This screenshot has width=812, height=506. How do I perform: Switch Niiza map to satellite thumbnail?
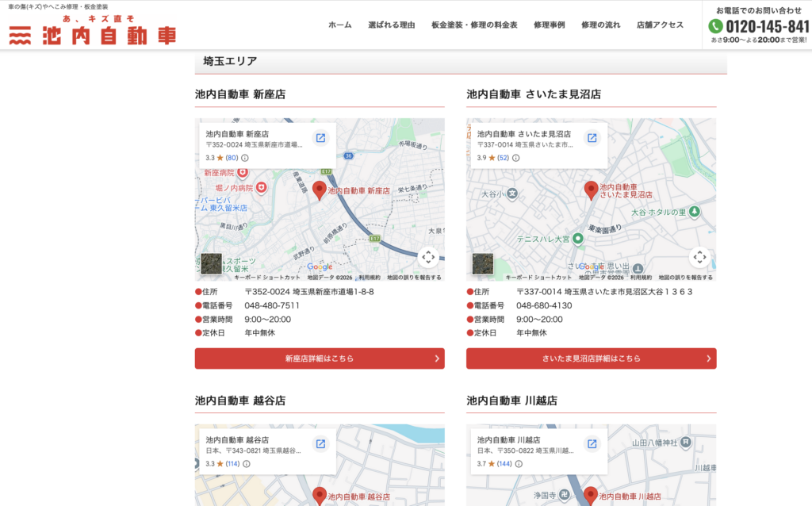point(212,264)
